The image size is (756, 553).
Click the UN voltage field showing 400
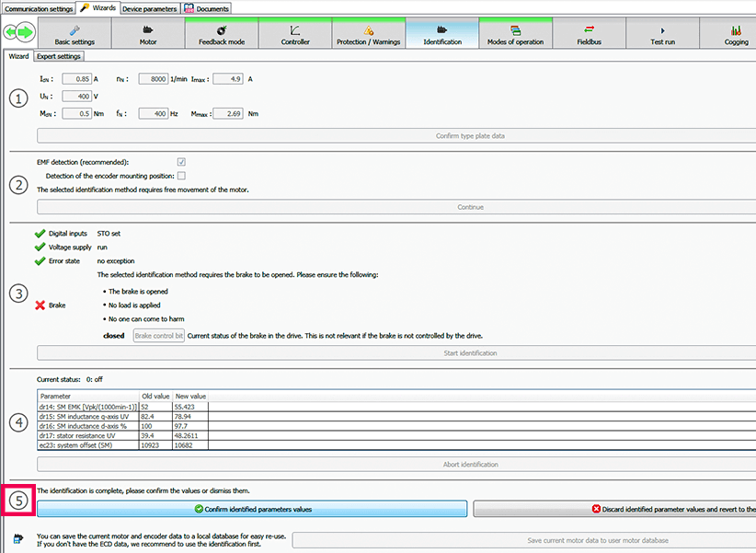coord(76,97)
